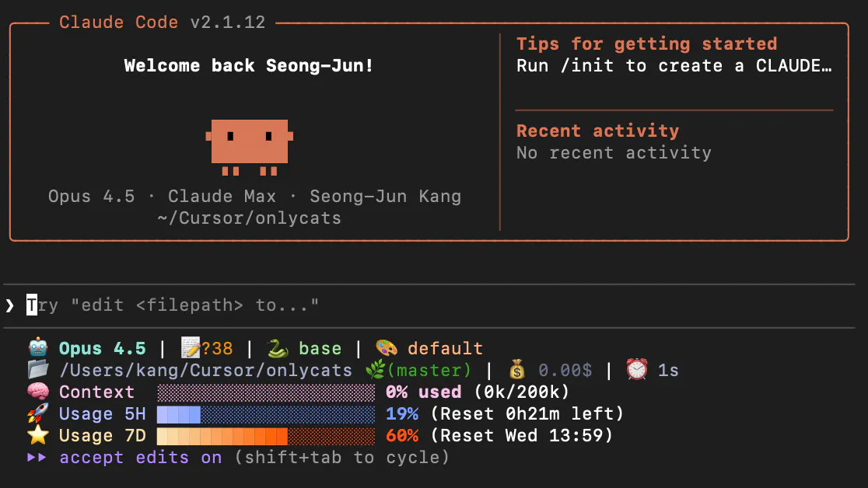Click '(Reset Wed 13:59)' text
868x488 pixels.
[521, 436]
